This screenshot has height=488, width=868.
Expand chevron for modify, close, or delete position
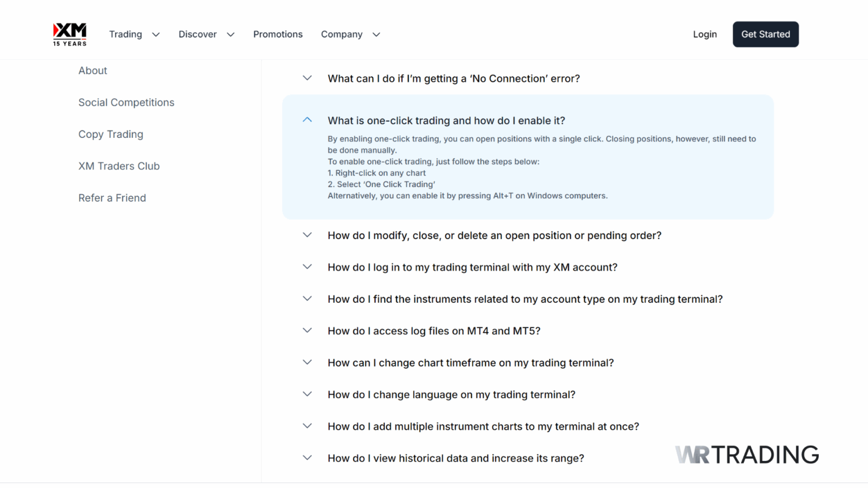(307, 235)
